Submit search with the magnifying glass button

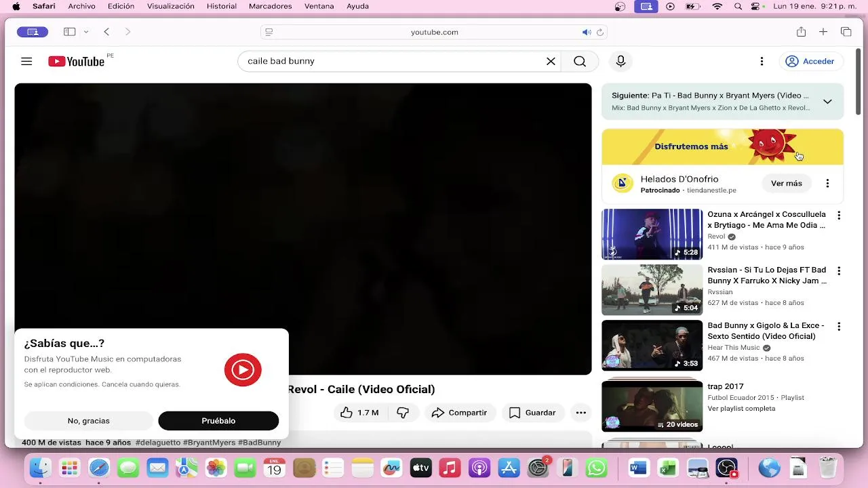[x=580, y=61]
